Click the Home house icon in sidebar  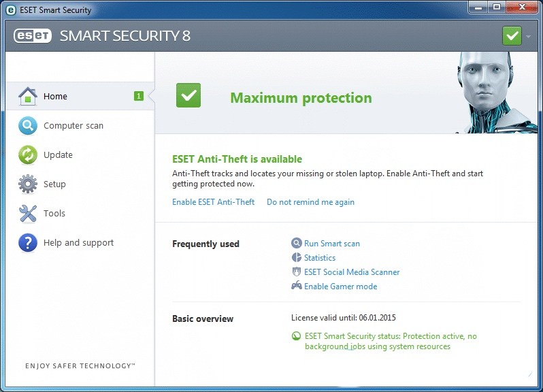(x=28, y=96)
